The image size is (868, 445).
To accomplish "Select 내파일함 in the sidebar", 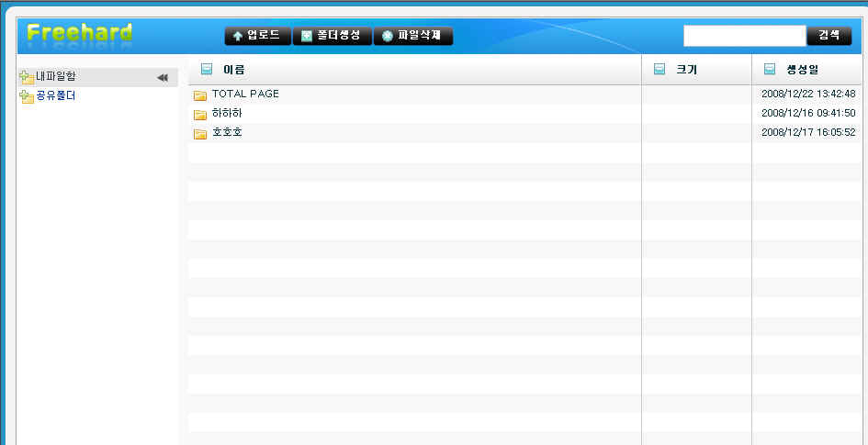I will [55, 77].
